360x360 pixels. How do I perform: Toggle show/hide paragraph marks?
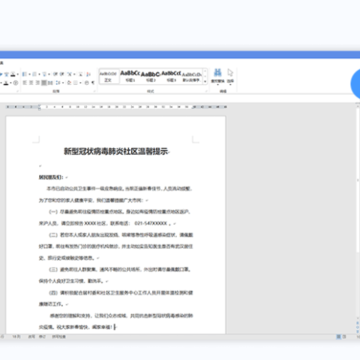[x=93, y=83]
